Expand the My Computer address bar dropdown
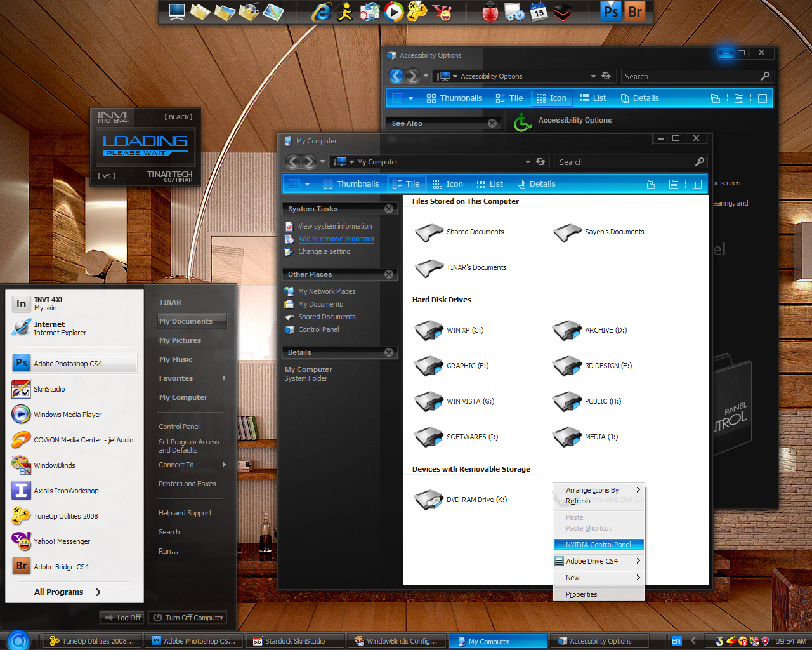The height and width of the screenshot is (650, 812). coord(528,162)
